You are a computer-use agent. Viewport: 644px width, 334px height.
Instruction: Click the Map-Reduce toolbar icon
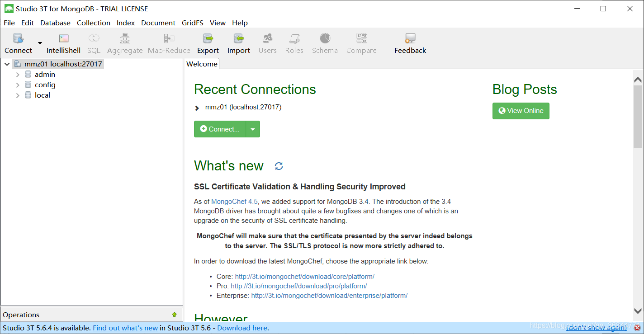pyautogui.click(x=169, y=38)
